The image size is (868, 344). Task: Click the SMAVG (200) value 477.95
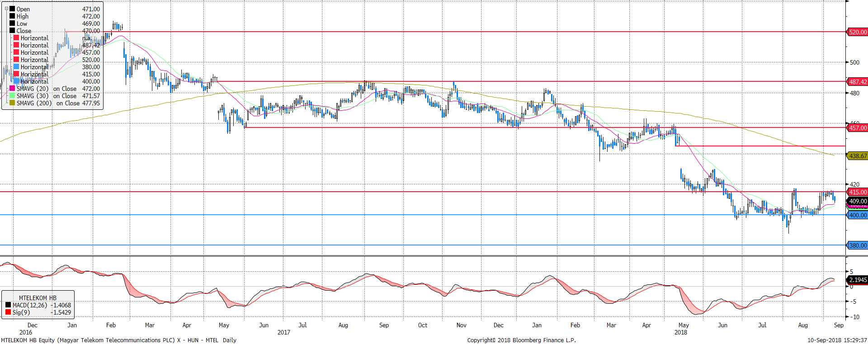tap(91, 103)
